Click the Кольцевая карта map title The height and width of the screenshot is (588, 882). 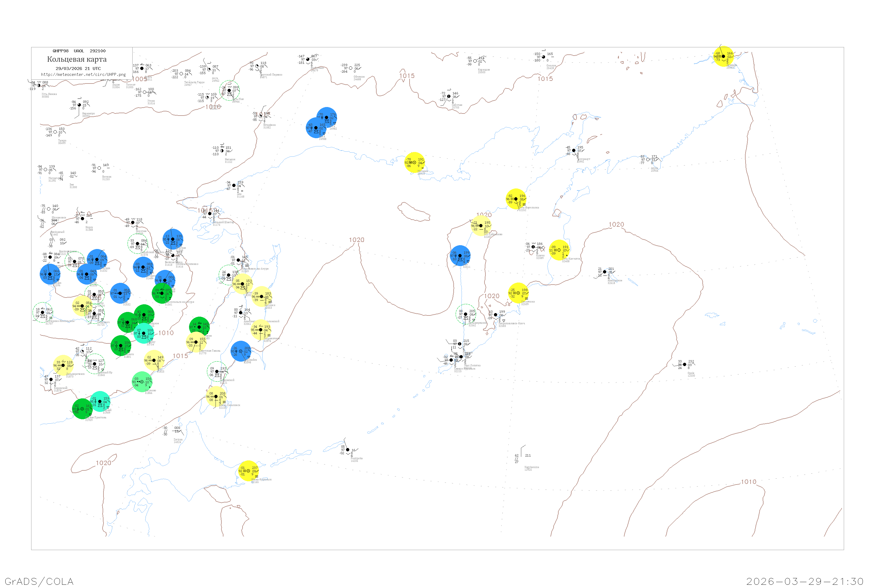coord(77,59)
